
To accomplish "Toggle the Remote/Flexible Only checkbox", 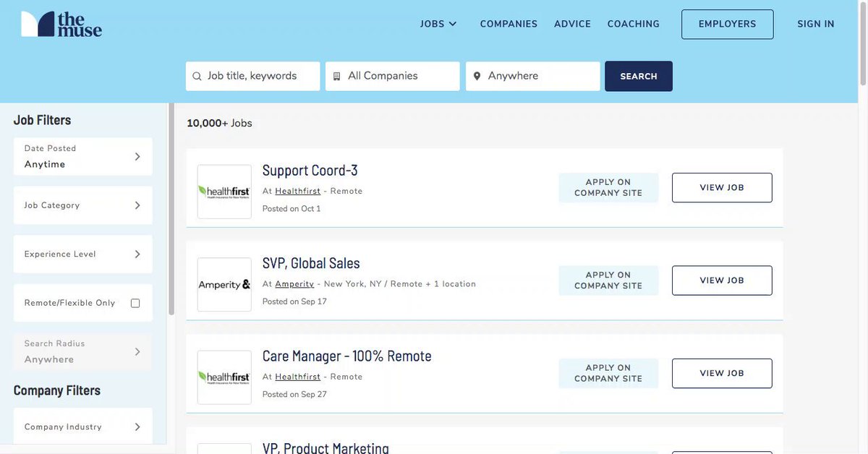I will tap(135, 303).
